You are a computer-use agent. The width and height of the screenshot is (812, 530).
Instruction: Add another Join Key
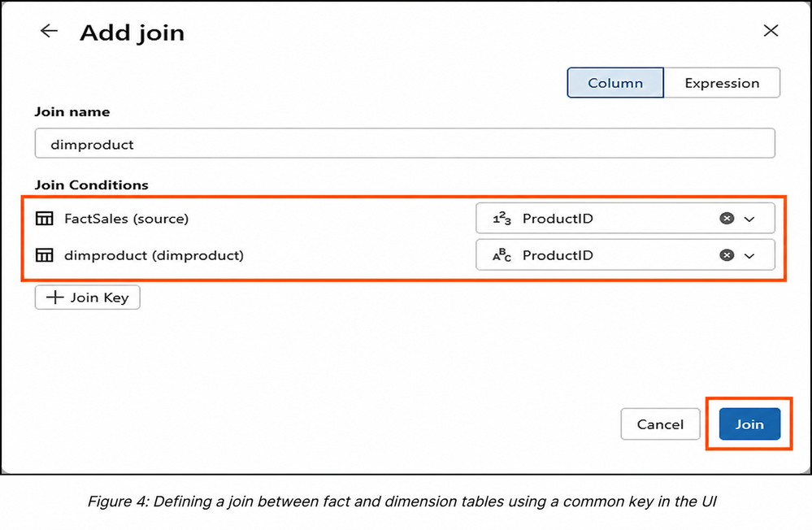point(88,298)
